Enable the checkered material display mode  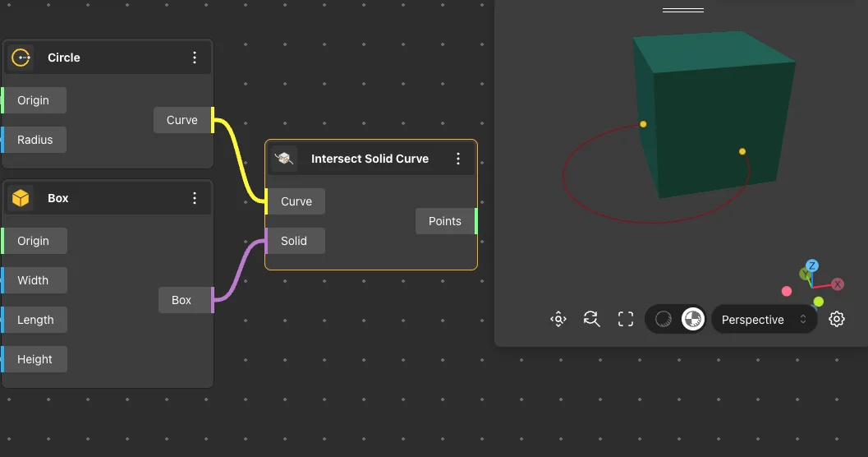693,319
